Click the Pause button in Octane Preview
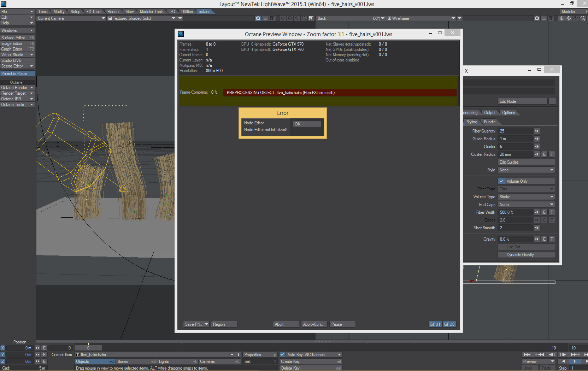Viewport: 588px width, 371px height. (x=342, y=324)
